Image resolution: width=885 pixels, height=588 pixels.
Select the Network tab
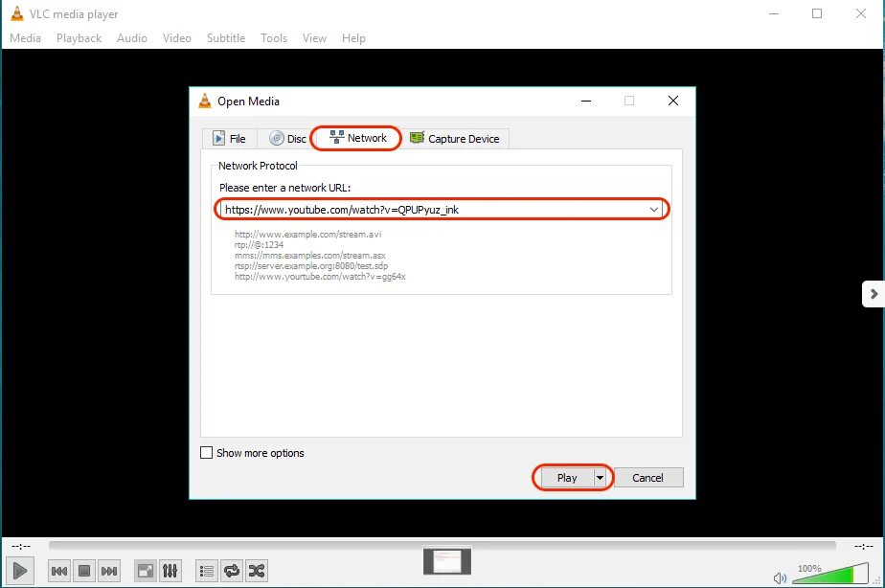(358, 138)
